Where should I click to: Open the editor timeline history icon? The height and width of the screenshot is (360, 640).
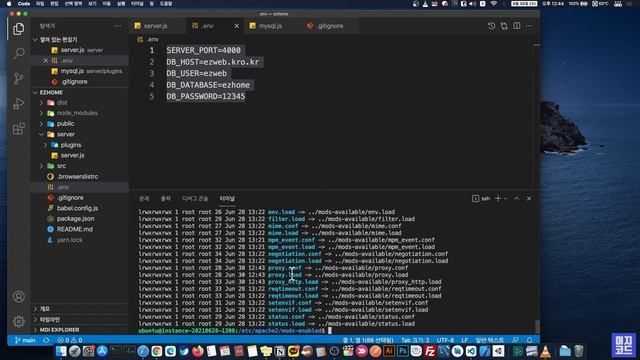491,26
